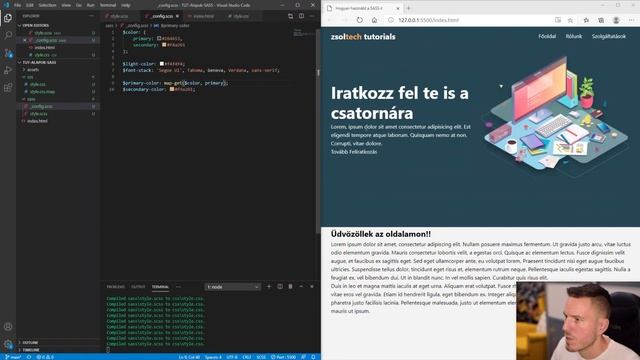Open the editor more actions ellipsis
The image size is (640, 360).
click(312, 16)
